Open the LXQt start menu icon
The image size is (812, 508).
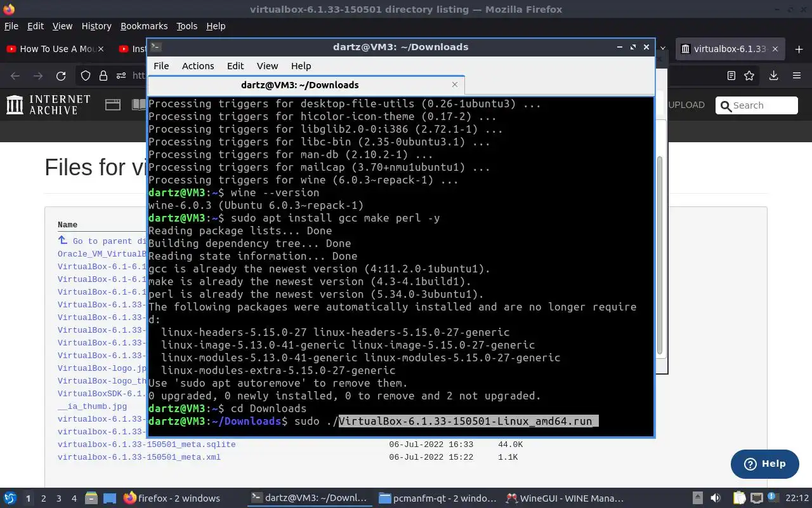[x=10, y=498]
